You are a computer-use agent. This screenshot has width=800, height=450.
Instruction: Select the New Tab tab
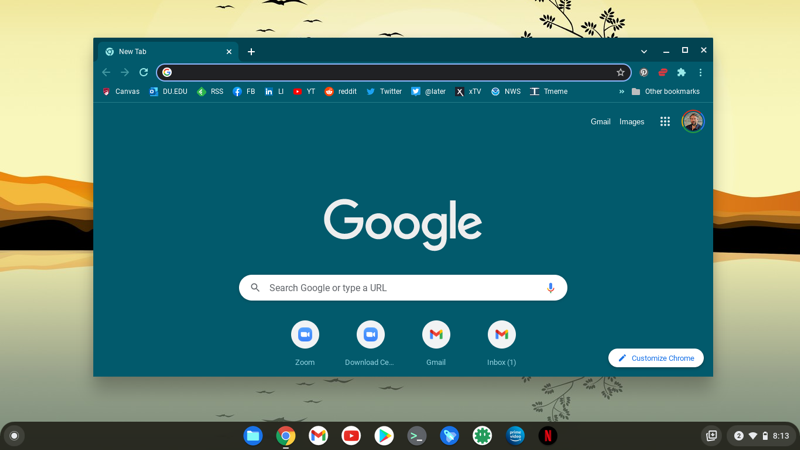(167, 52)
